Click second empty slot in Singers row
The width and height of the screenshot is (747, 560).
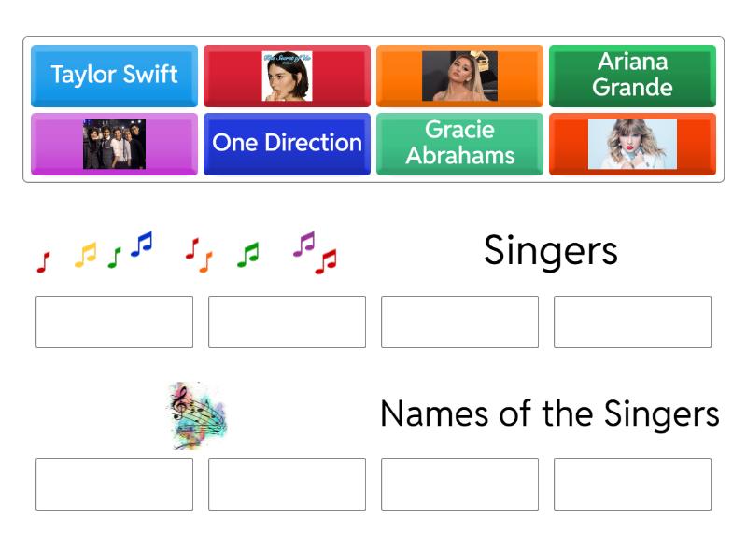click(x=287, y=322)
